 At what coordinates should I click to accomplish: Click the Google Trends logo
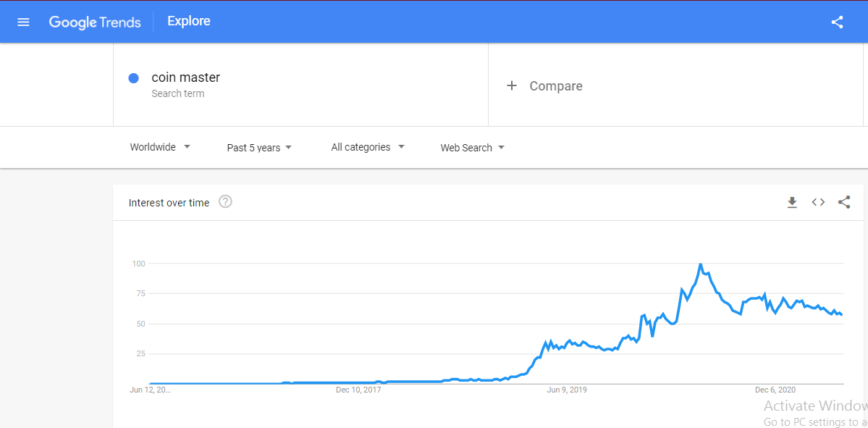[x=95, y=22]
